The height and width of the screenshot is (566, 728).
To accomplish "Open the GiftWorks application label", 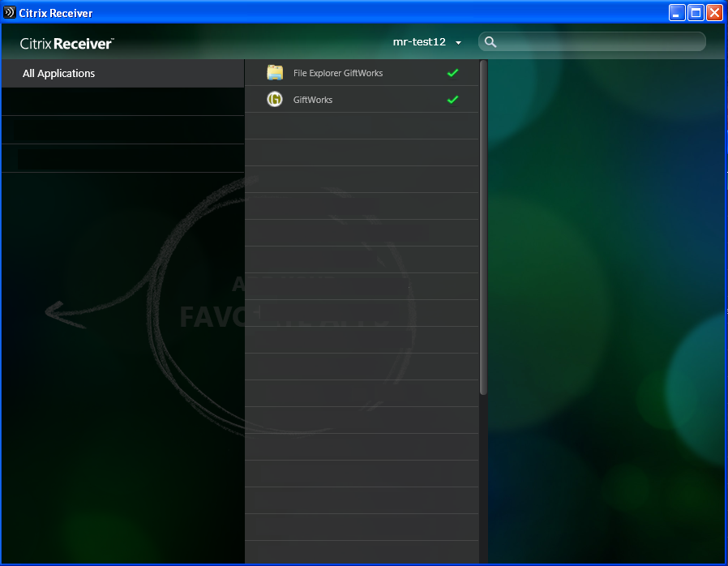I will coord(313,100).
